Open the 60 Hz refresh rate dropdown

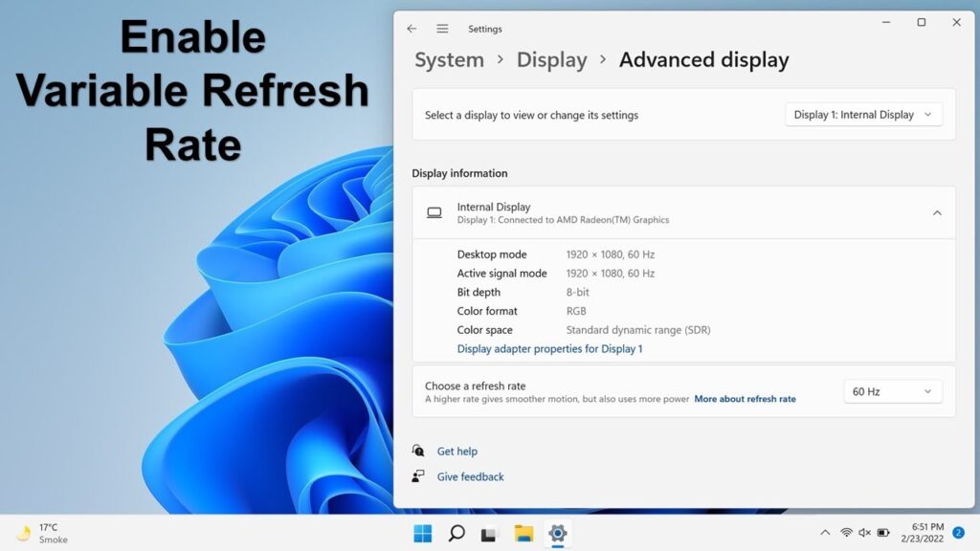coord(892,390)
